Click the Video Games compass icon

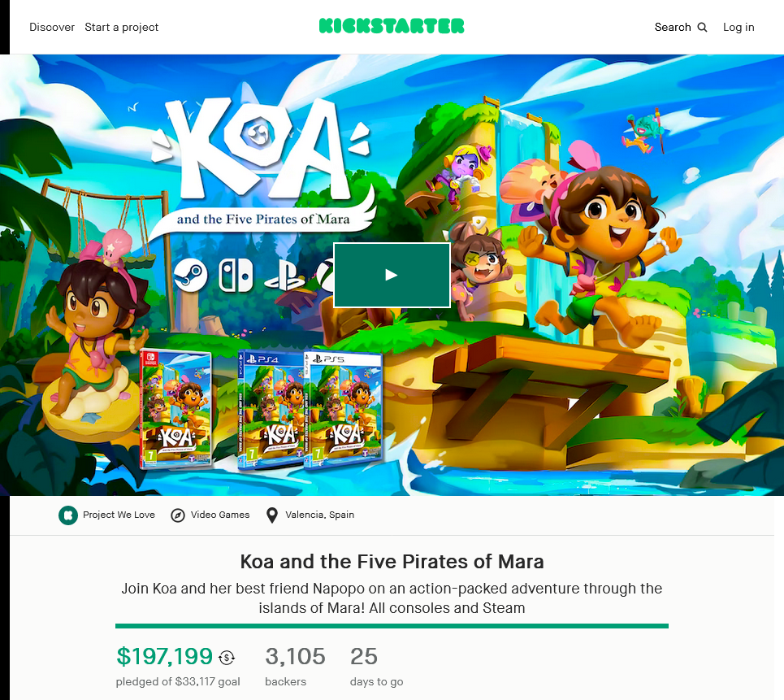point(178,515)
